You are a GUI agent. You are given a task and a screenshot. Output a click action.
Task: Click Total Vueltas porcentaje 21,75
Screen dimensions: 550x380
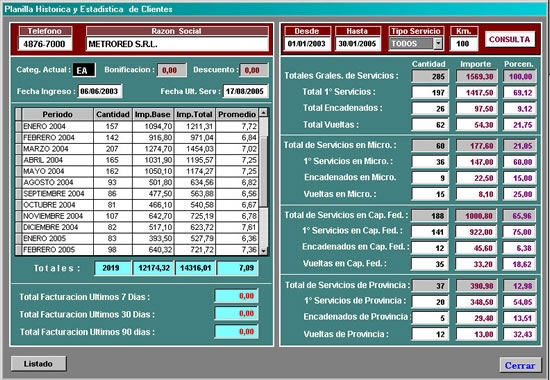(x=520, y=125)
